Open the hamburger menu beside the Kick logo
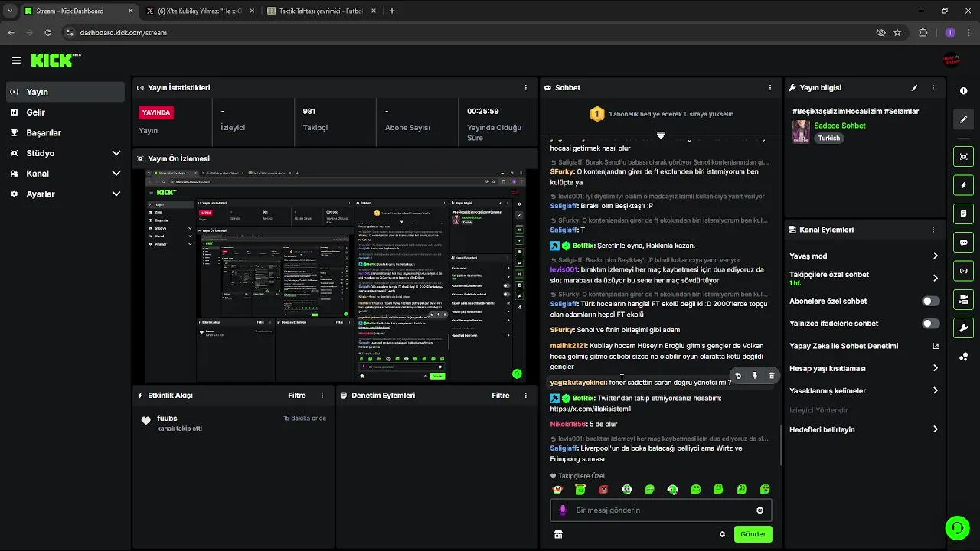980x551 pixels. click(16, 60)
